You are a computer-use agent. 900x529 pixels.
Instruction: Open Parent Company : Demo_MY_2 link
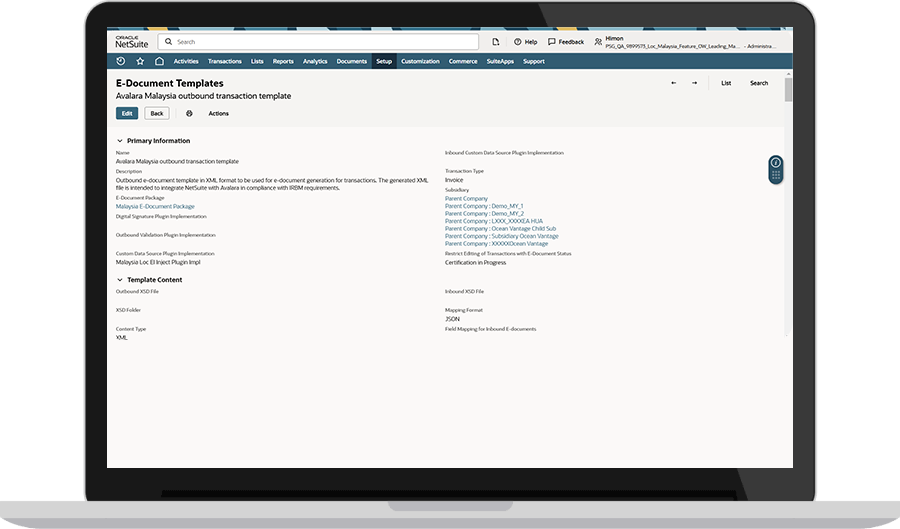coord(484,213)
